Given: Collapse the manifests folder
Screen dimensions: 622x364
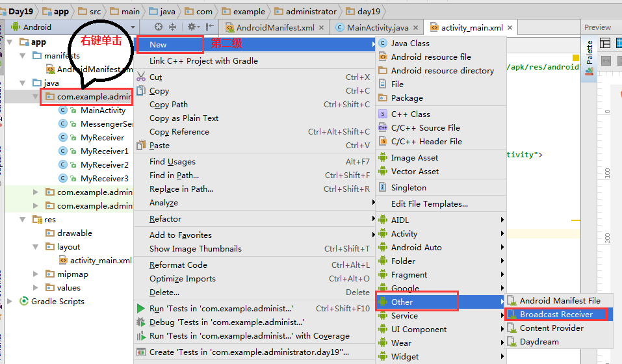Looking at the screenshot, I should click(x=23, y=55).
